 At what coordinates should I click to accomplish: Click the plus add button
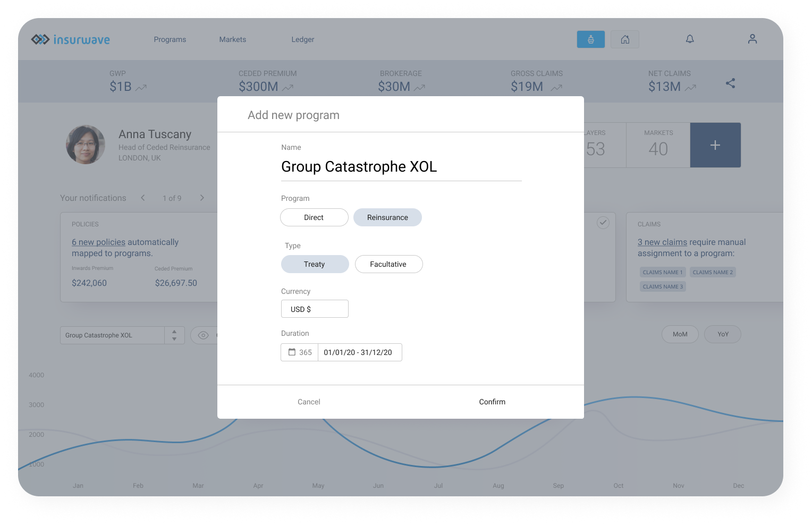715,145
